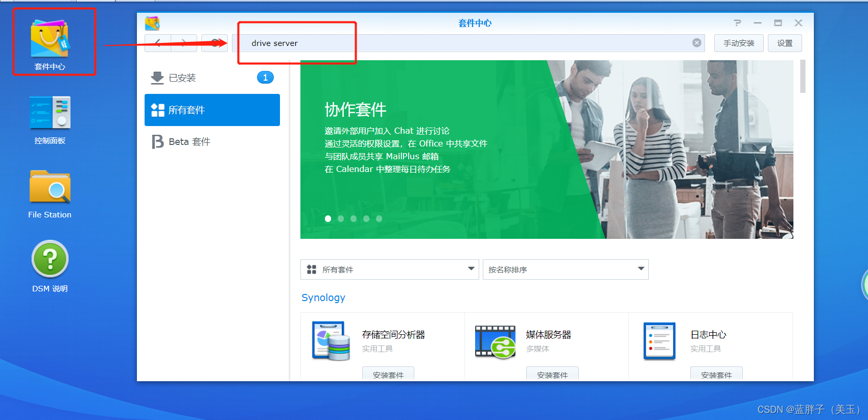Click the 实用工具 label under 日志中心
Screen dimensions: 868x420
[x=706, y=349]
